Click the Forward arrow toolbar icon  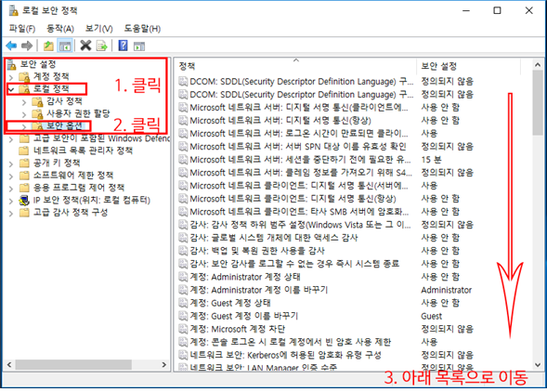(27, 46)
